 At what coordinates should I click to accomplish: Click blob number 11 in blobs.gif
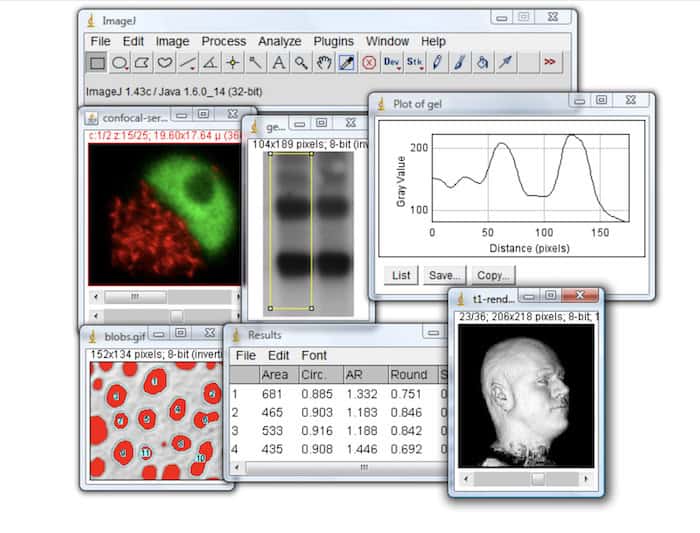point(146,453)
